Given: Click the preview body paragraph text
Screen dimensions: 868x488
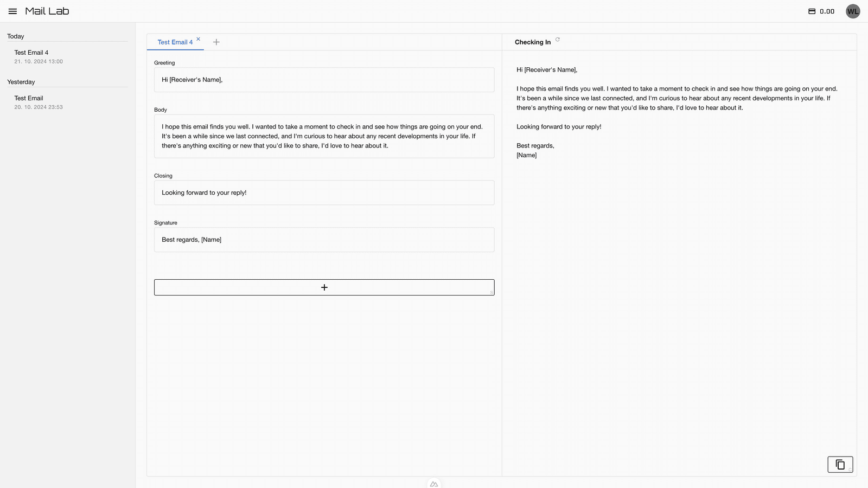Looking at the screenshot, I should point(676,98).
